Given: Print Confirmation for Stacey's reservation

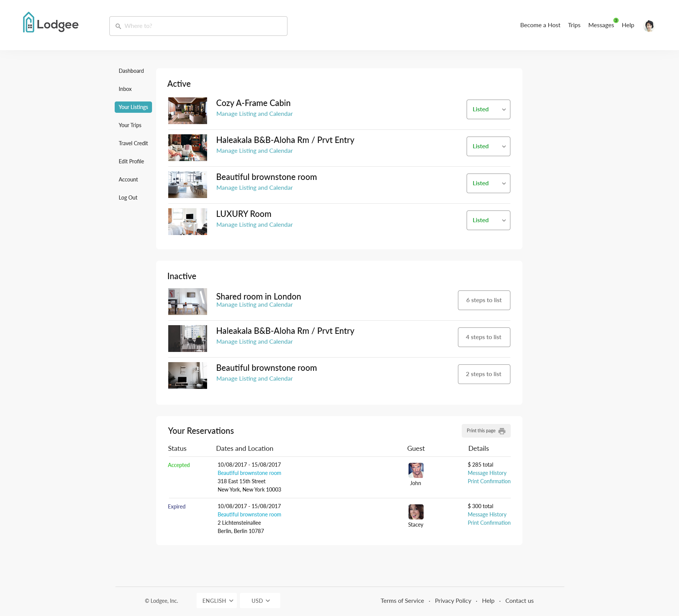Looking at the screenshot, I should pos(489,523).
